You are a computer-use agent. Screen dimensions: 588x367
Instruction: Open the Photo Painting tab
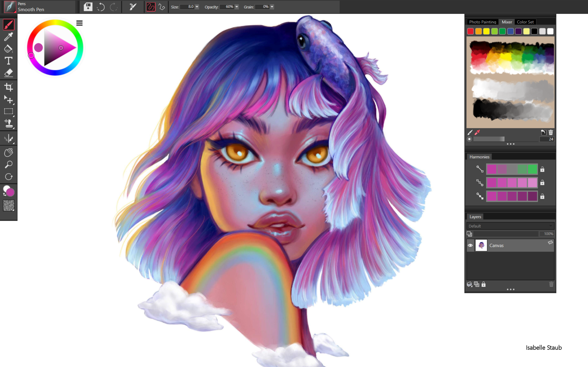point(482,22)
